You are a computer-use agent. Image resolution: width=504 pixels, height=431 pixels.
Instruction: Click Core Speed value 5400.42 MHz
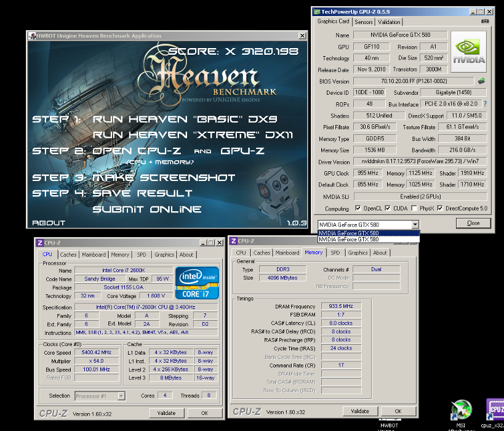coord(97,353)
